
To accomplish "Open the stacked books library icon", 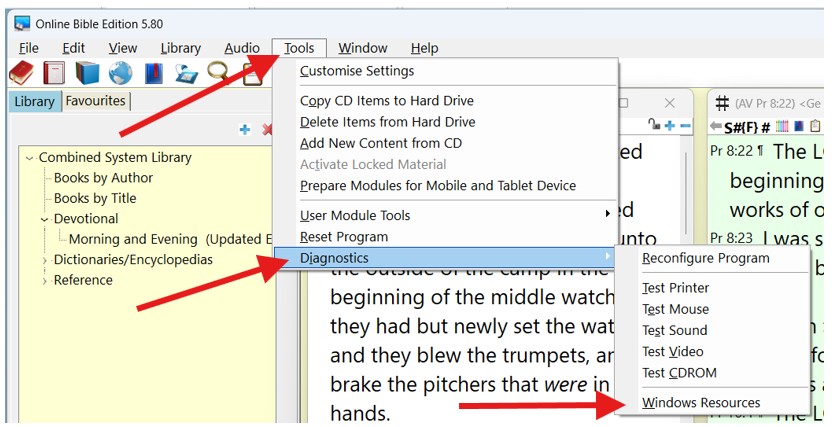I will (x=87, y=73).
